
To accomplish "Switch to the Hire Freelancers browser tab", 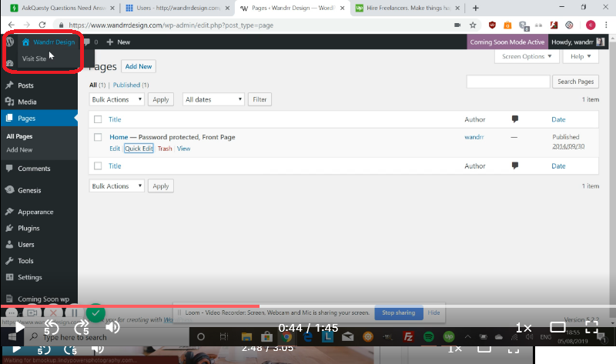I will click(407, 8).
